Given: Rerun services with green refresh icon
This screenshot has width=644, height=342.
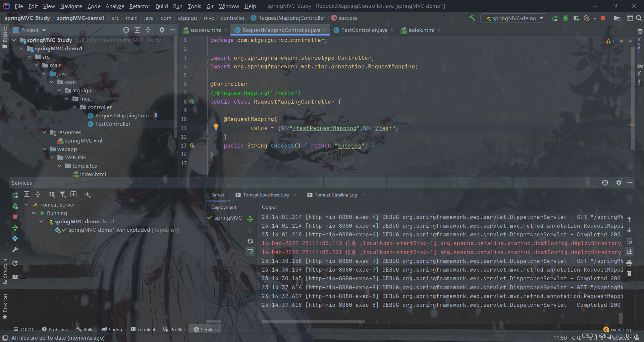Looking at the screenshot, I should tap(15, 195).
